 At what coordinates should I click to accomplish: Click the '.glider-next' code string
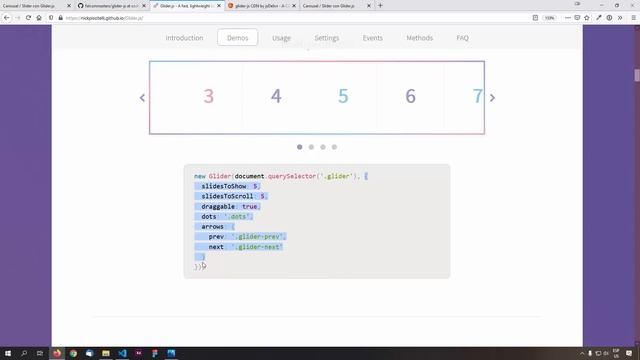257,247
